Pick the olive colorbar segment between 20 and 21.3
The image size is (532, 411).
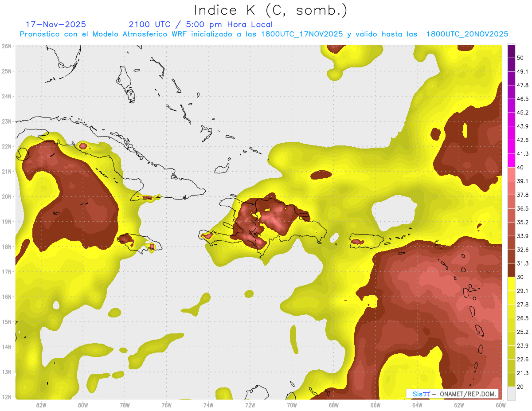pos(511,380)
